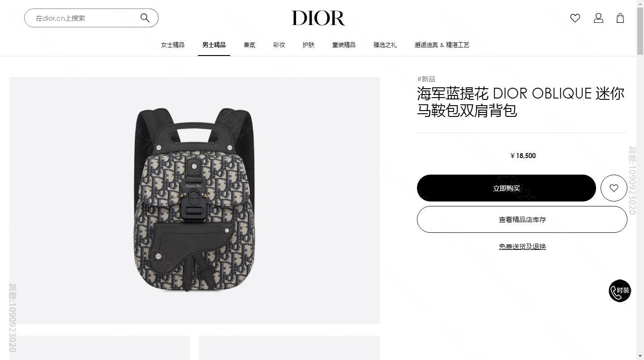Open the account profile icon

598,18
